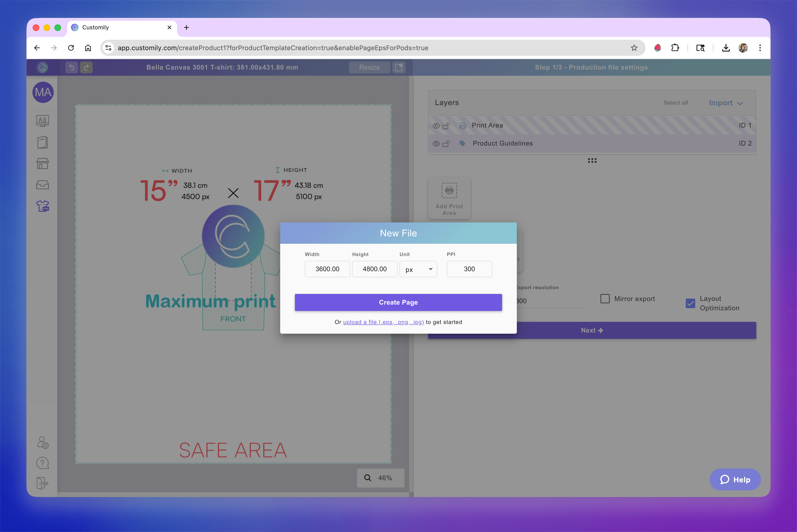Viewport: 797px width, 532px height.
Task: Click the logout door icon
Action: coord(42,483)
